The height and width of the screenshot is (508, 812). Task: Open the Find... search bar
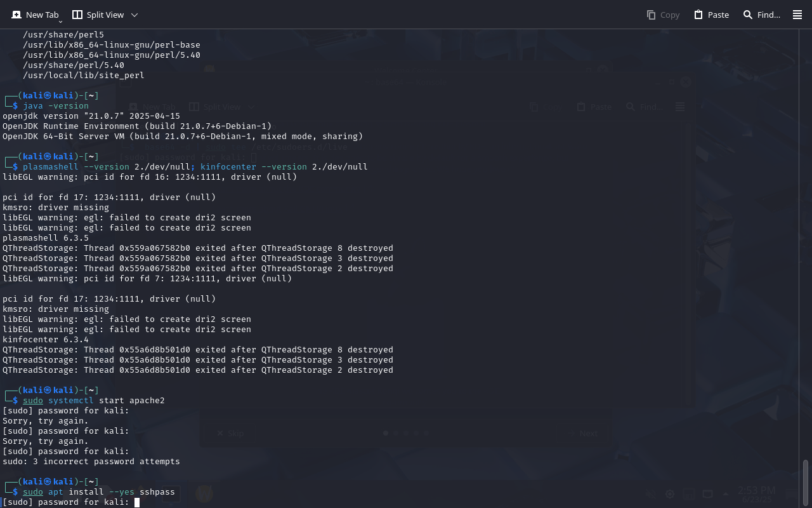[761, 15]
